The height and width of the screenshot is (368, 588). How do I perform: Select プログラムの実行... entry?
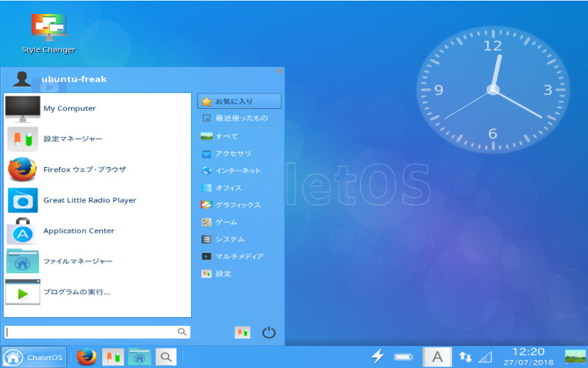point(98,292)
